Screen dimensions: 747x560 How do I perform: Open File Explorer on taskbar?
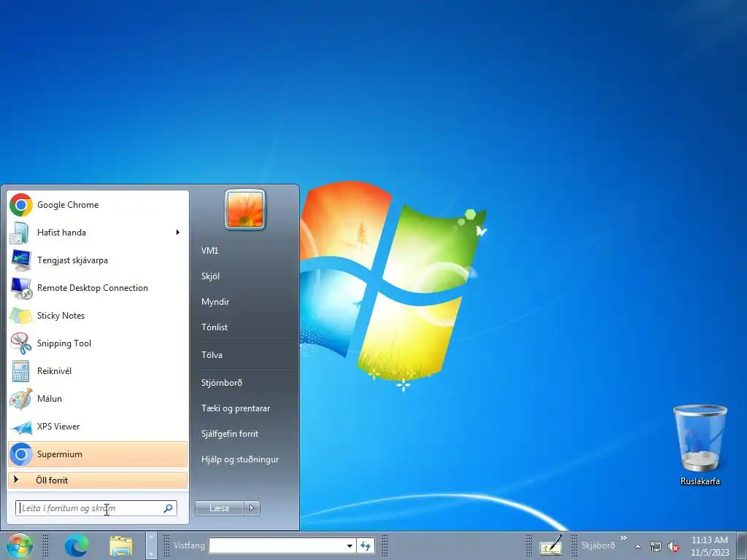(x=121, y=545)
